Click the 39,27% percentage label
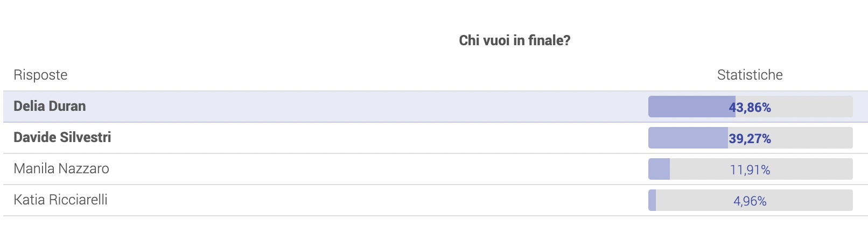Image resolution: width=868 pixels, height=226 pixels. click(750, 139)
